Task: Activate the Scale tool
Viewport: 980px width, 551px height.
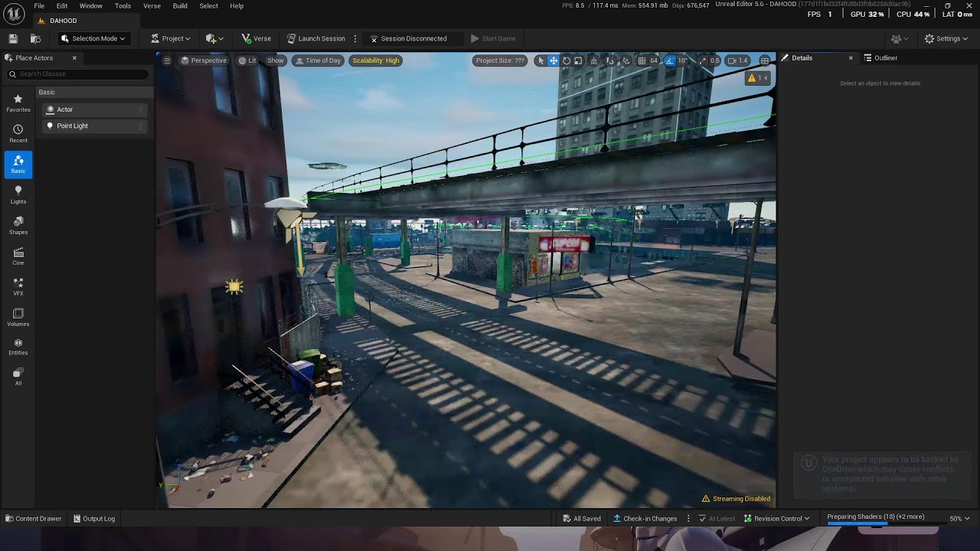Action: (578, 60)
